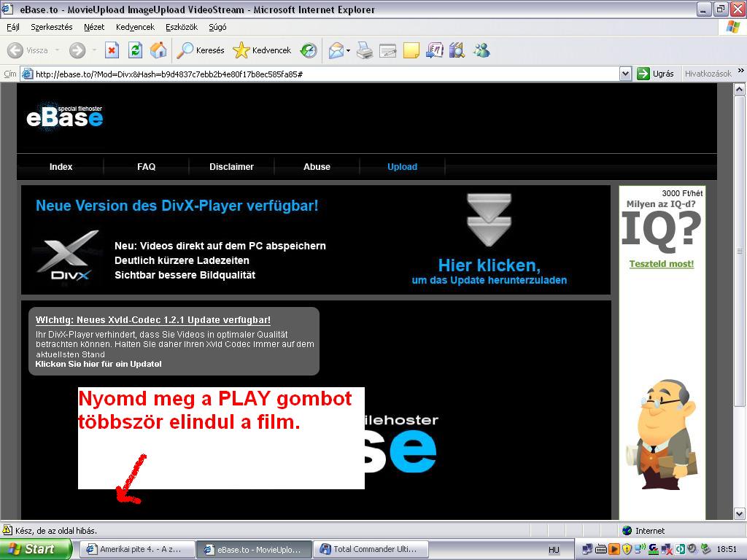
Task: Click the taskbar clock showing 18:51
Action: click(727, 549)
